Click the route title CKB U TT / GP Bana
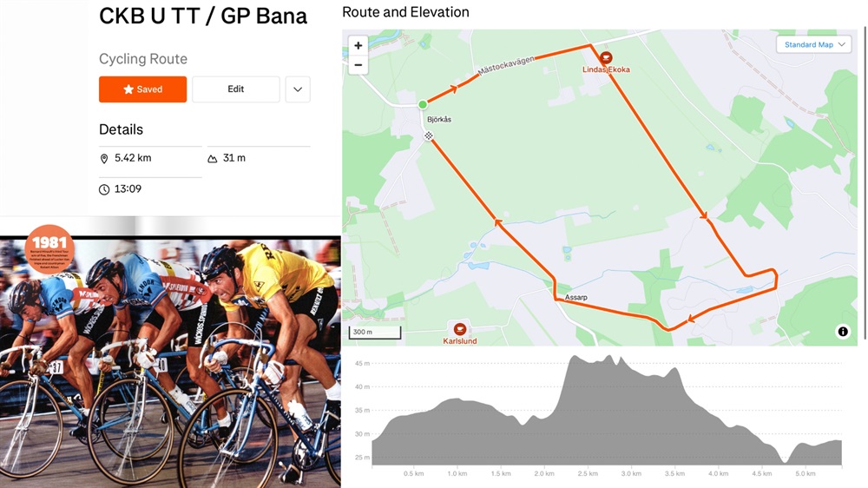868x488 pixels. click(202, 16)
